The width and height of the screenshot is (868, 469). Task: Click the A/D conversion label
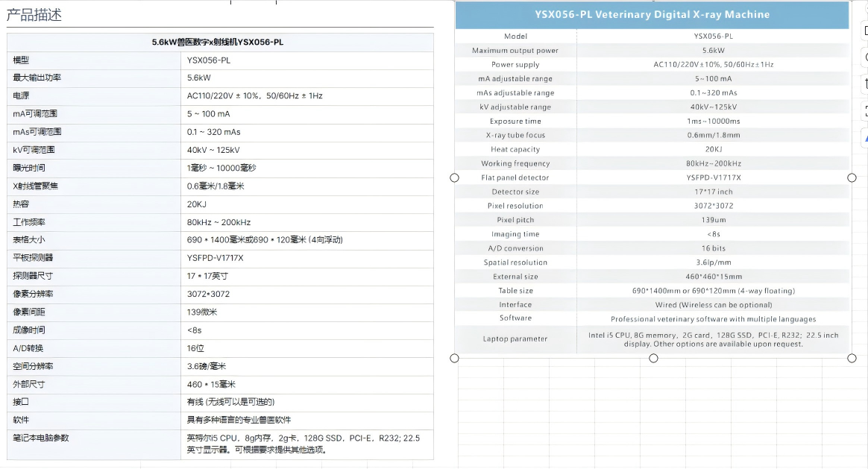[515, 248]
